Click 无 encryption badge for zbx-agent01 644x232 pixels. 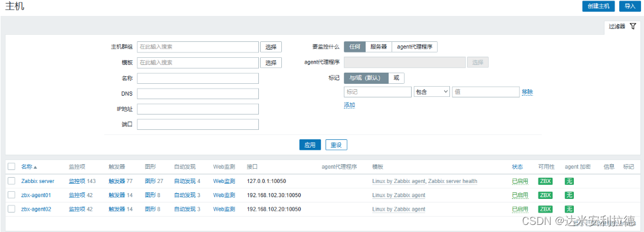pos(569,195)
